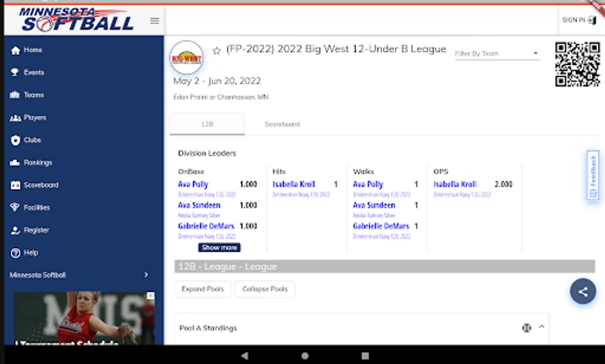Switch to the Scoreboard tab

click(282, 124)
